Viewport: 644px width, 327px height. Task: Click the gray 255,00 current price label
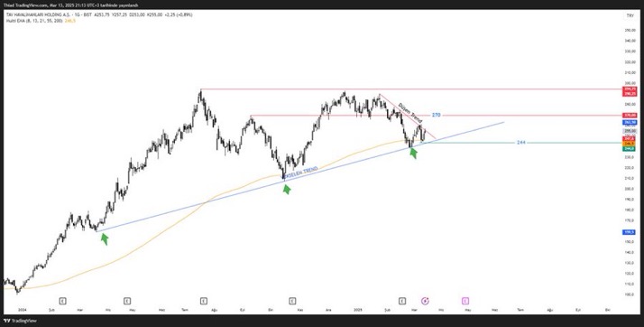(630, 131)
